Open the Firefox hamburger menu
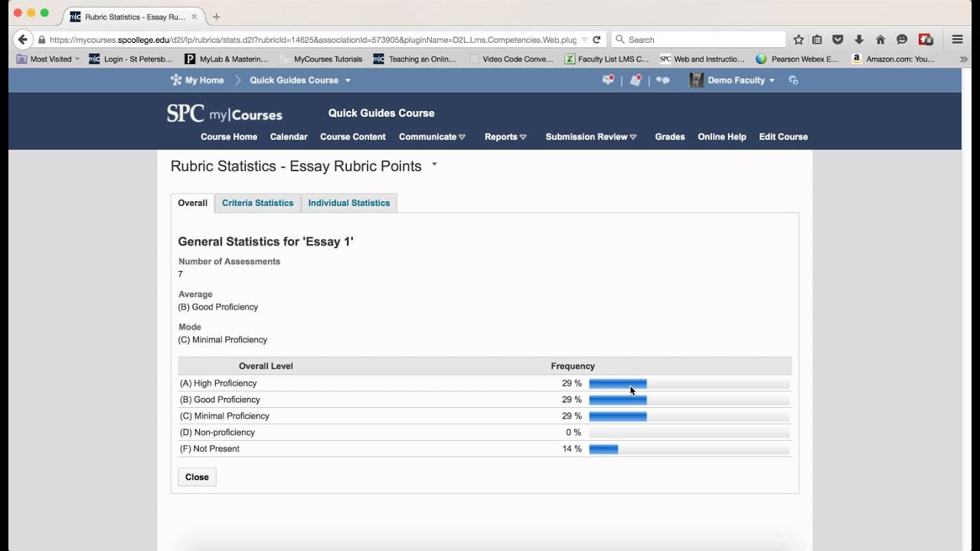The image size is (980, 551). [957, 40]
